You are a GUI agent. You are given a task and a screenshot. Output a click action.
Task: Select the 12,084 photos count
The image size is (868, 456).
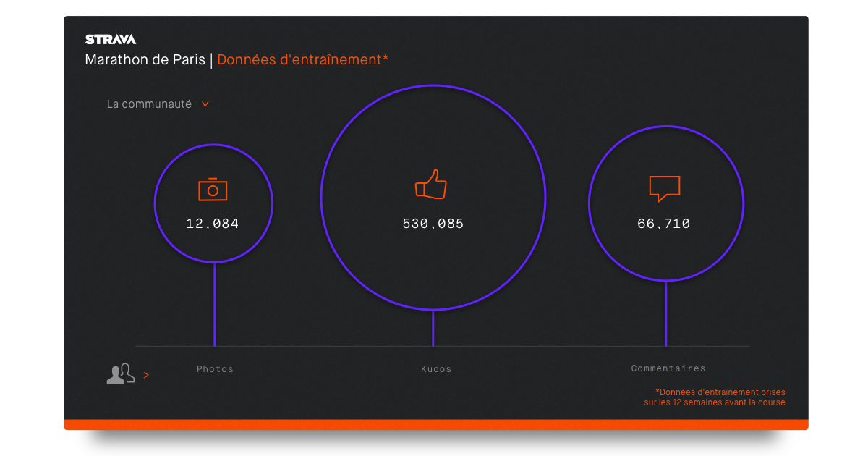pyautogui.click(x=212, y=224)
